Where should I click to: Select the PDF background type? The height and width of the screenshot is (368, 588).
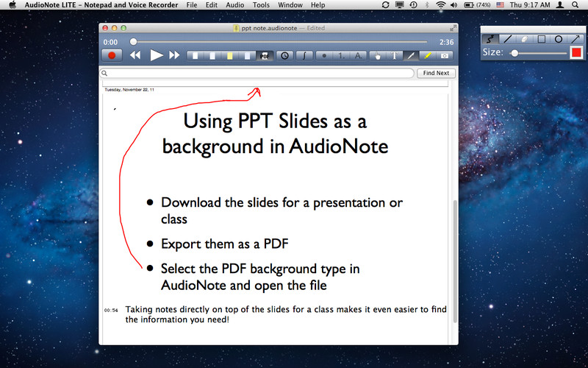(x=265, y=56)
